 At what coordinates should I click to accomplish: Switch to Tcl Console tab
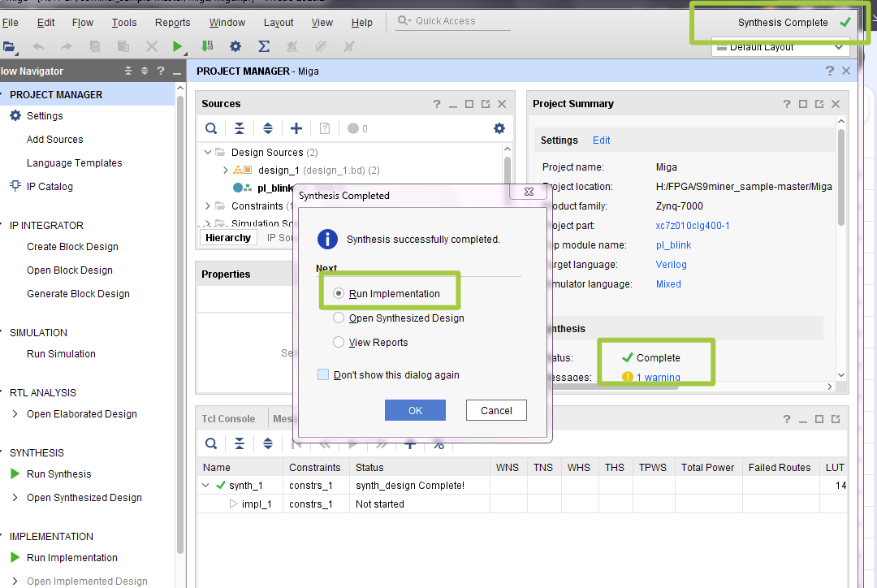pyautogui.click(x=228, y=418)
